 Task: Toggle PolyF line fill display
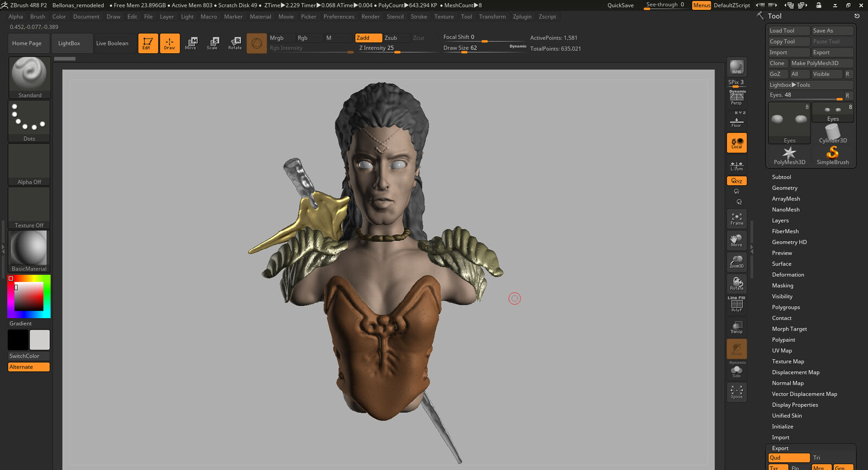(x=737, y=305)
